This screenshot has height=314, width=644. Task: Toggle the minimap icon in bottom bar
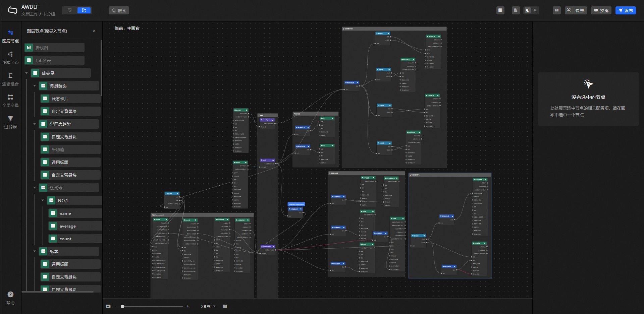coord(108,306)
